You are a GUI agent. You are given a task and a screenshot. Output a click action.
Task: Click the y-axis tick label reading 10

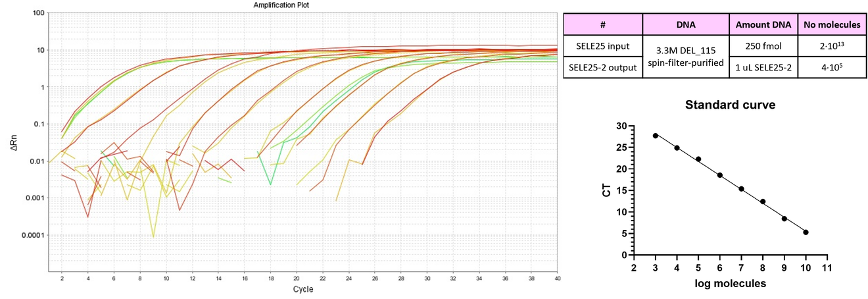40,50
